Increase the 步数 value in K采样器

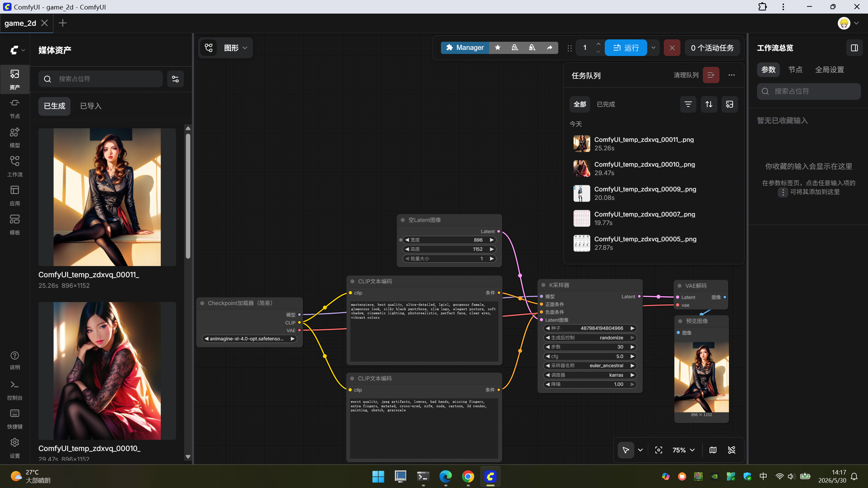click(632, 347)
